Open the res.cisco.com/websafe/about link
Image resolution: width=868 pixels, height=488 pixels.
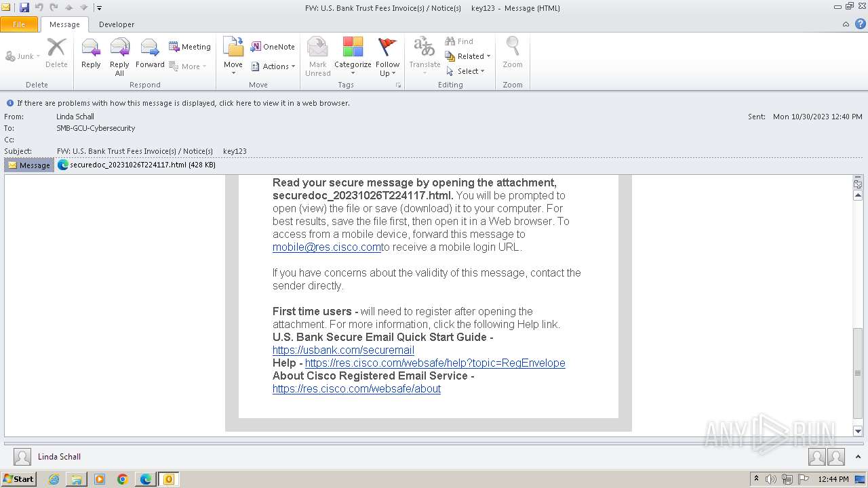(x=357, y=389)
